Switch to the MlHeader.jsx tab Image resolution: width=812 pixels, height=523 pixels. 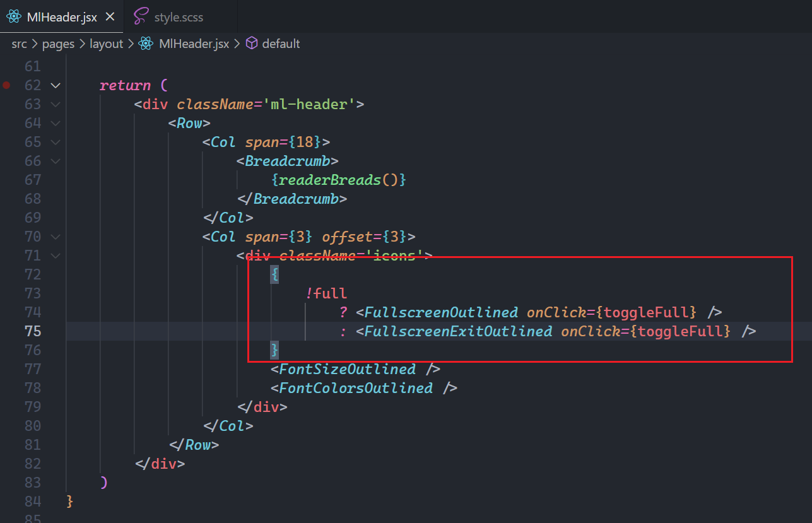coord(62,17)
